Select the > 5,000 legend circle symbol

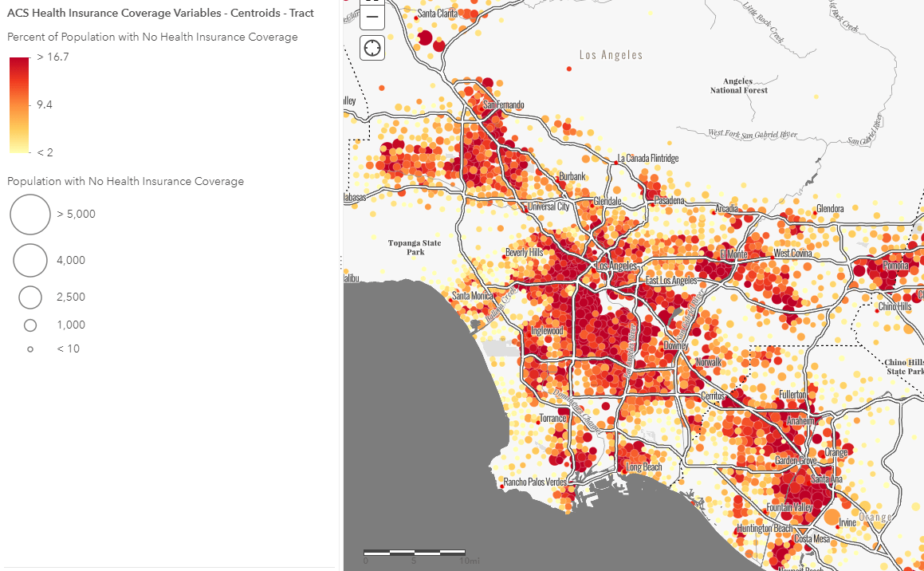(x=30, y=214)
